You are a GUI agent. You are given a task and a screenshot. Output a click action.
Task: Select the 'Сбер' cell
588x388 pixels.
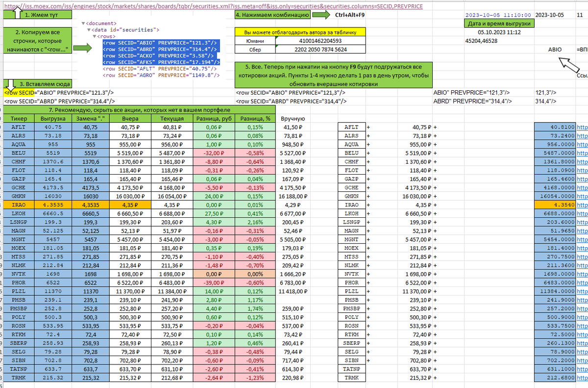(x=255, y=50)
